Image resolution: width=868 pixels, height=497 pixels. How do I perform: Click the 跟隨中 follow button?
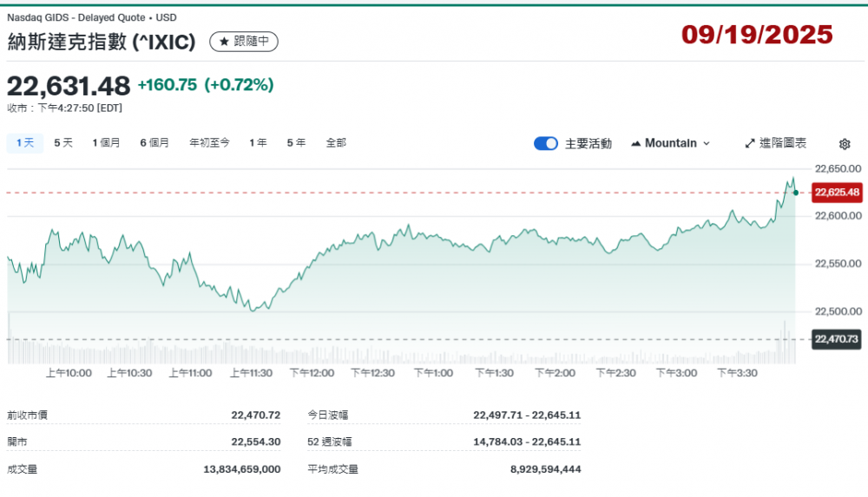(244, 42)
